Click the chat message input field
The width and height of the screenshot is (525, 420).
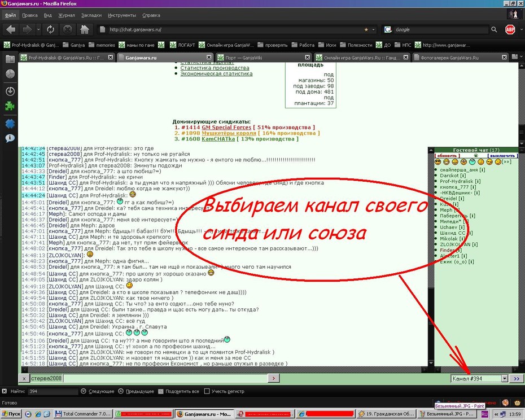pos(165,378)
